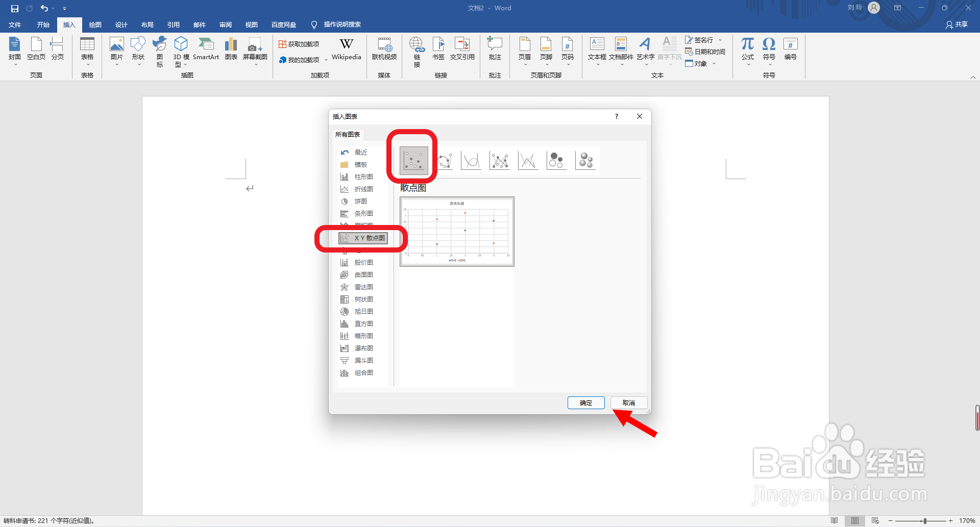The image size is (980, 527).
Task: Adjust the zoom slider in status bar
Action: pyautogui.click(x=924, y=521)
